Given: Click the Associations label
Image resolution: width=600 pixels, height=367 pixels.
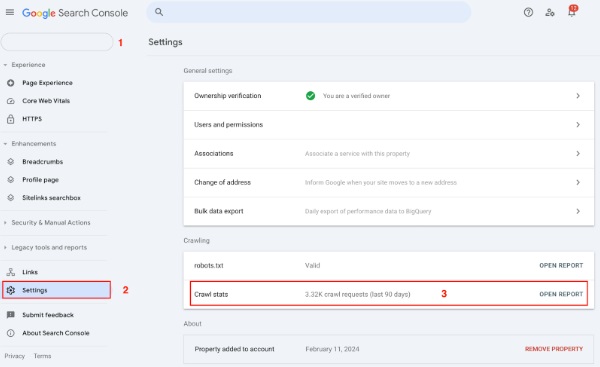Looking at the screenshot, I should click(x=214, y=153).
